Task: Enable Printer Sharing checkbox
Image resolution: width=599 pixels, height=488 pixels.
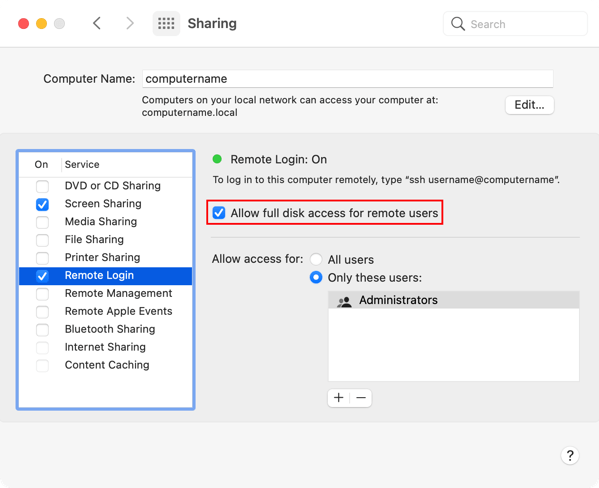Action: click(42, 258)
